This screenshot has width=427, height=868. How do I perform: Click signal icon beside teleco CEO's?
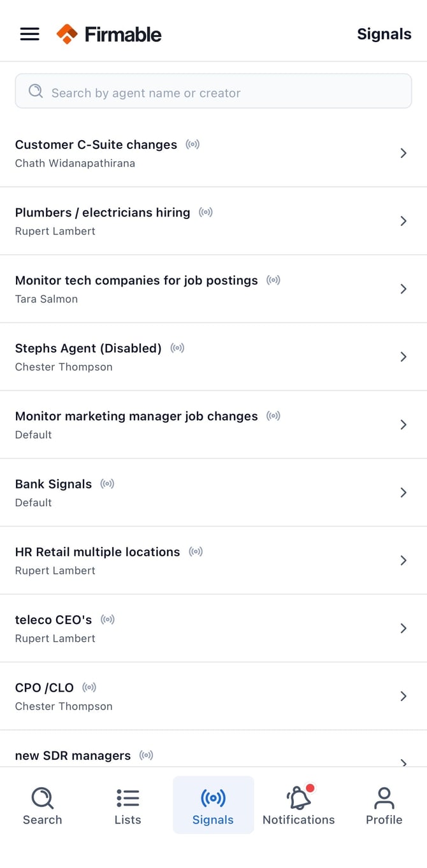108,620
